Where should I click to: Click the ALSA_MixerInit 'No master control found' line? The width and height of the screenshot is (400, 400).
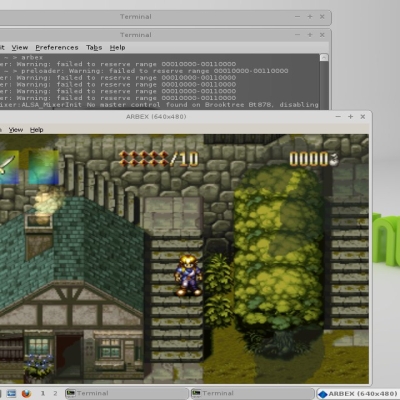point(159,105)
